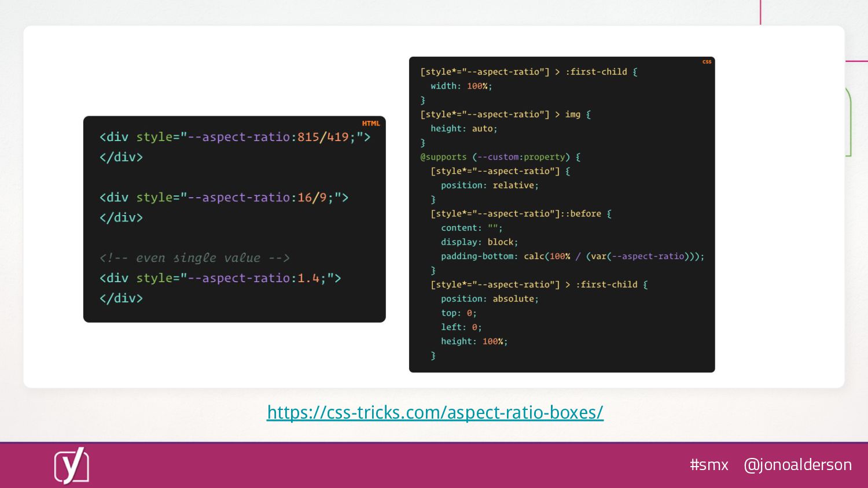Open the css-tricks aspect-ratio-boxes link
Viewport: 868px width, 488px height.
coord(435,412)
